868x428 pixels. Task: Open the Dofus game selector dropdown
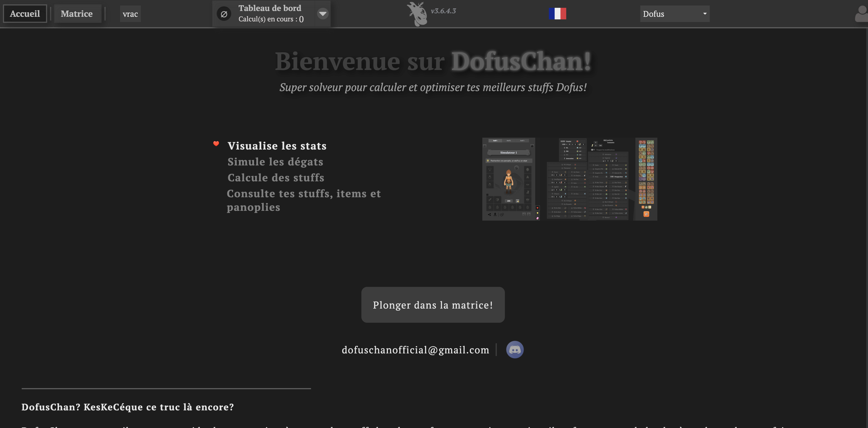pos(675,14)
